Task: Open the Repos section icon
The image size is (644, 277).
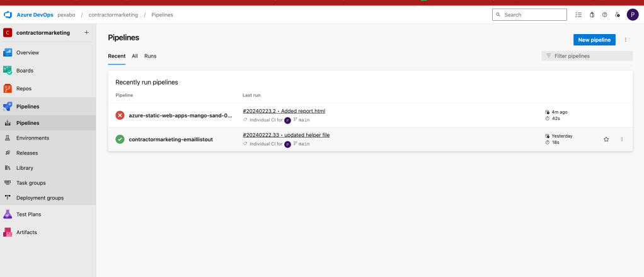Action: click(8, 88)
